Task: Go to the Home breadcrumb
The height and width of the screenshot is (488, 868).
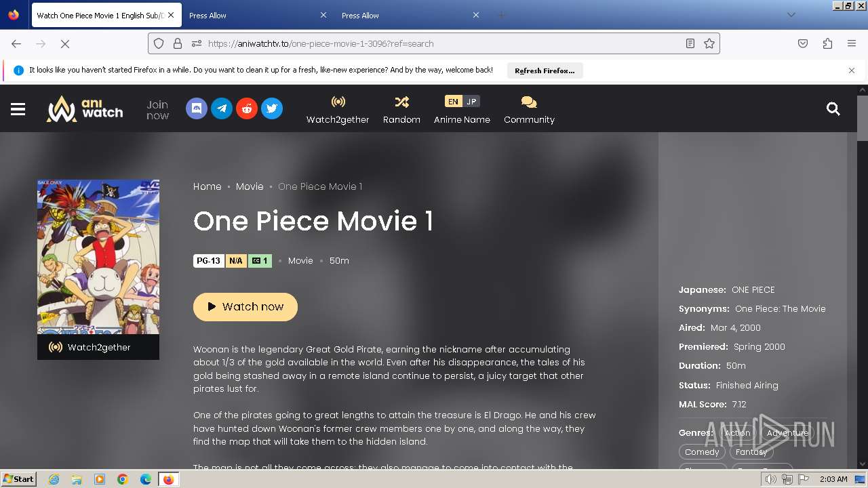Action: click(208, 186)
